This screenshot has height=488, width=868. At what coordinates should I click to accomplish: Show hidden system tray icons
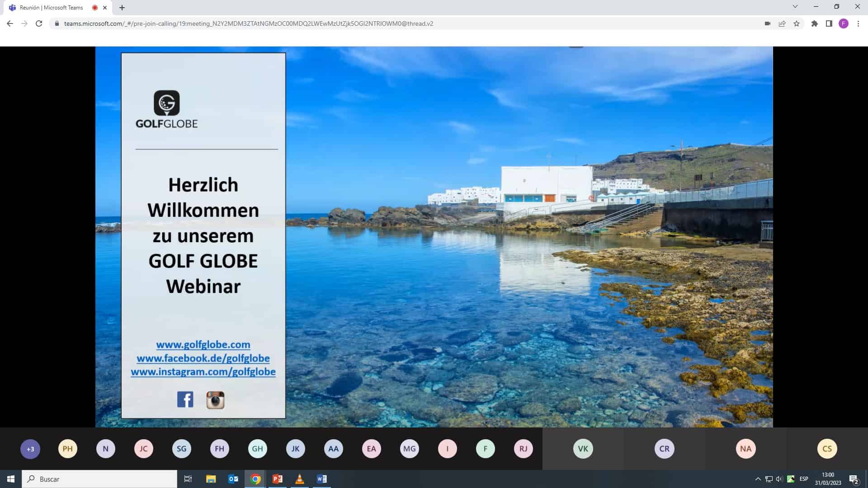coord(758,479)
